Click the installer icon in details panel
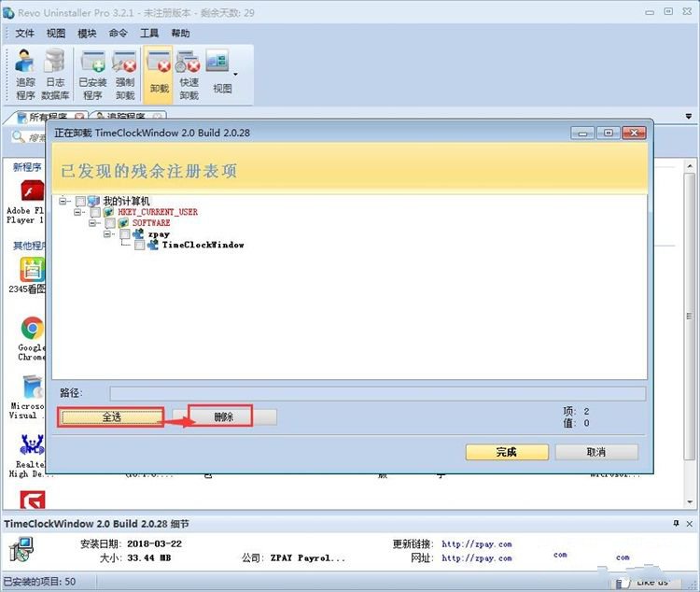This screenshot has height=592, width=700. [21, 550]
